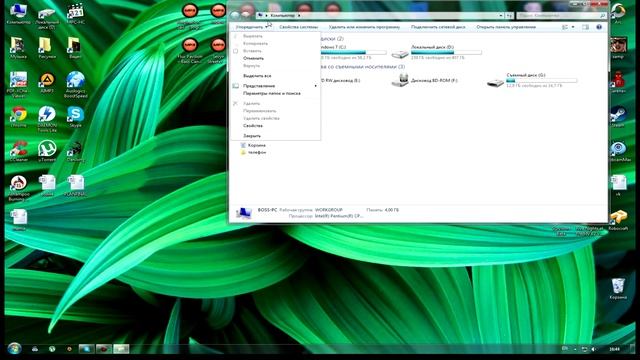Viewport: 640px width, 360px height.
Task: Expand the address bar history dropdown
Action: click(x=501, y=16)
